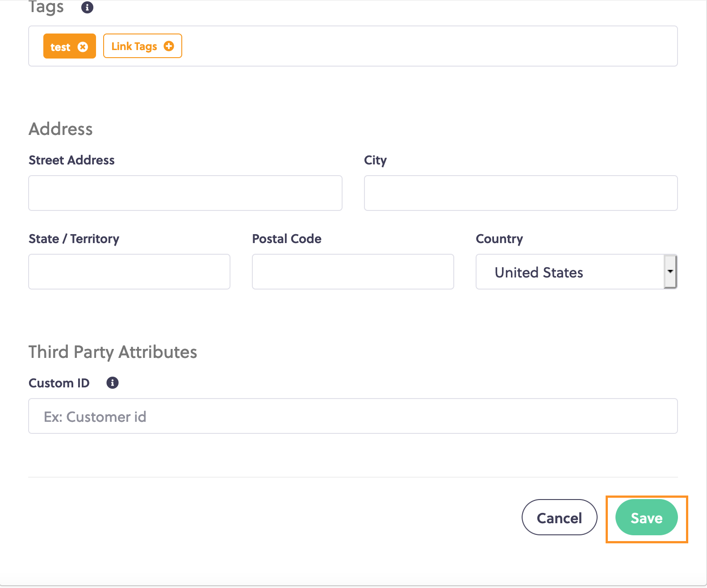707x588 pixels.
Task: Click the 'Postal Code' label
Action: [287, 239]
